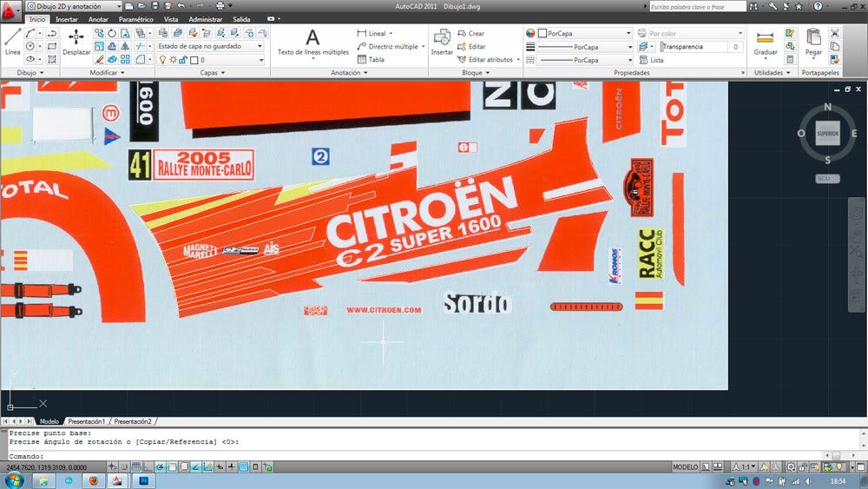Click the Undo arrow in quick access toolbar
Screen dimensions: 868x489
pyautogui.click(x=181, y=6)
